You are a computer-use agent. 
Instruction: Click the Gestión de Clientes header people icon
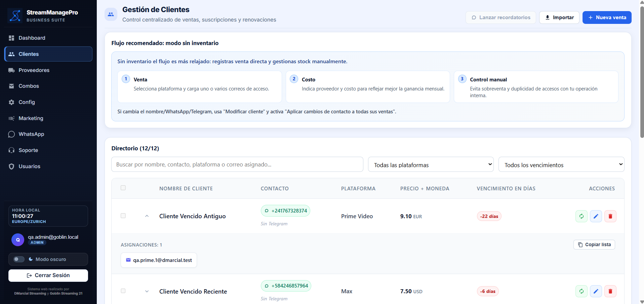[x=111, y=14]
